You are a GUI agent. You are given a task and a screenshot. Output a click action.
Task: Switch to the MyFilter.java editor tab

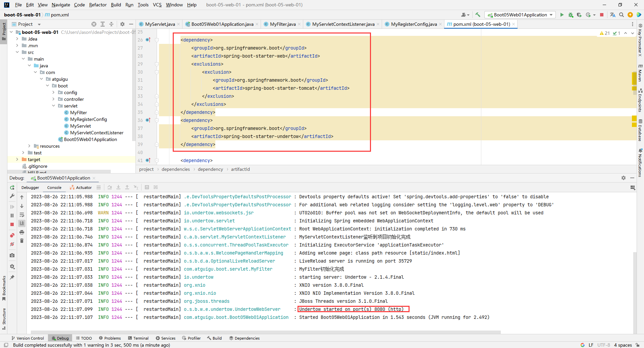(282, 24)
